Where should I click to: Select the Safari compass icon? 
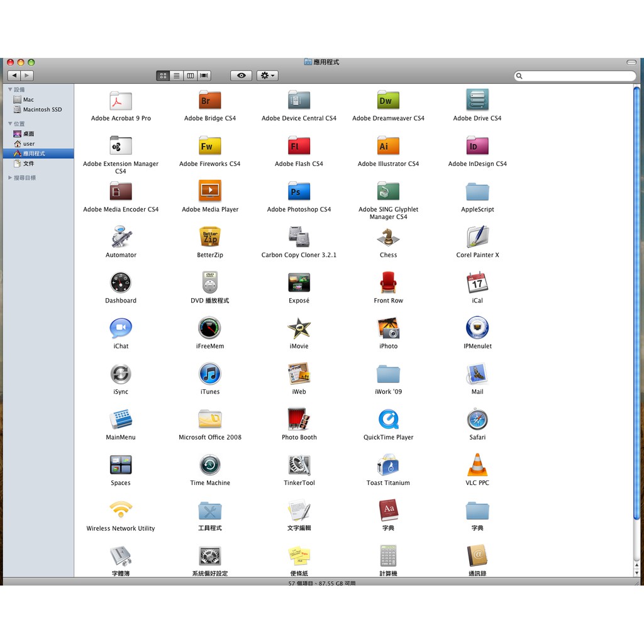click(477, 419)
